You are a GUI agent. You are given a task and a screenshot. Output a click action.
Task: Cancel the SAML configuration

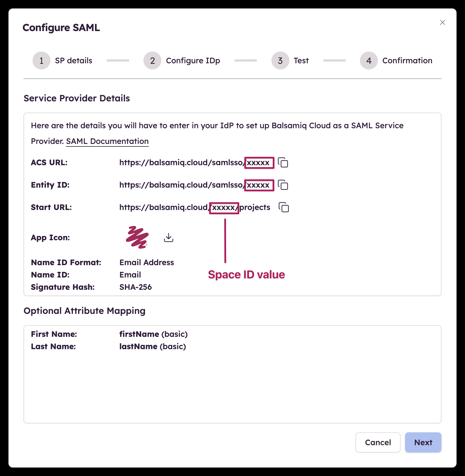coord(378,442)
